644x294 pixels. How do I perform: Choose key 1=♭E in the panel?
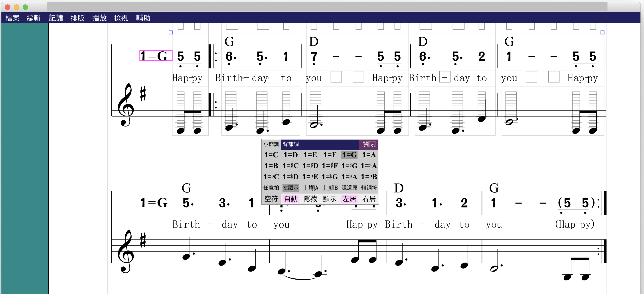[x=310, y=177]
